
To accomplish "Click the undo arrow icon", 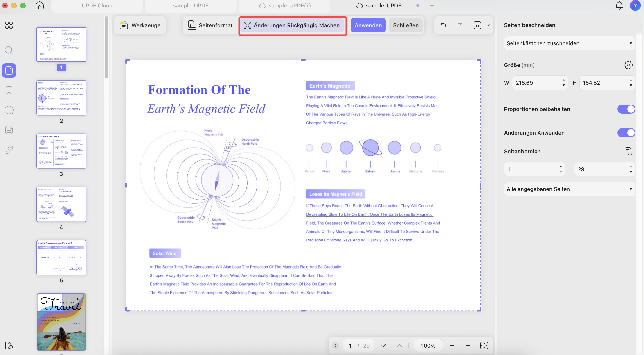I will click(x=443, y=25).
